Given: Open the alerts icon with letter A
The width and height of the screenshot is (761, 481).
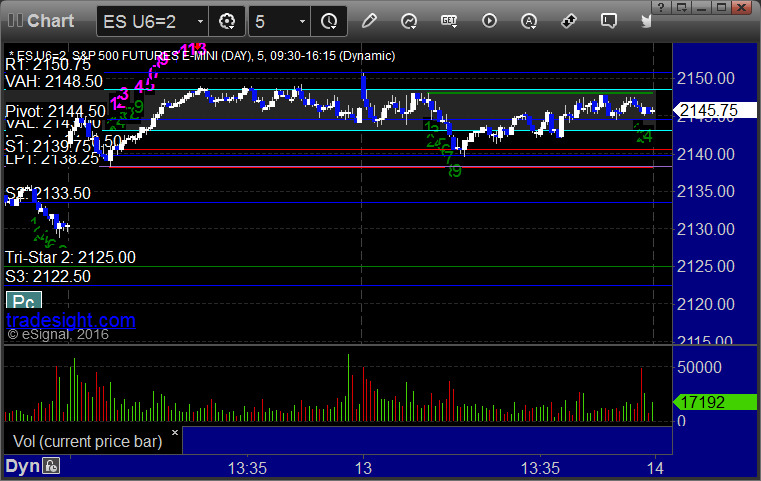Looking at the screenshot, I should (x=529, y=21).
